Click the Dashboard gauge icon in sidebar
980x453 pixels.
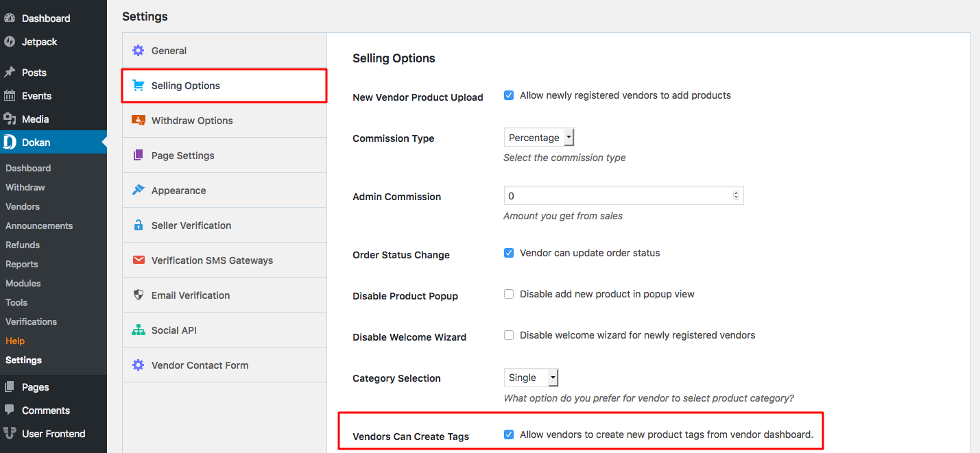pos(10,19)
